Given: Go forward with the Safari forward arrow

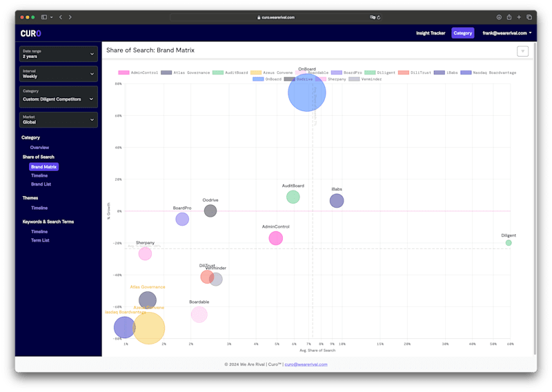Looking at the screenshot, I should point(70,17).
